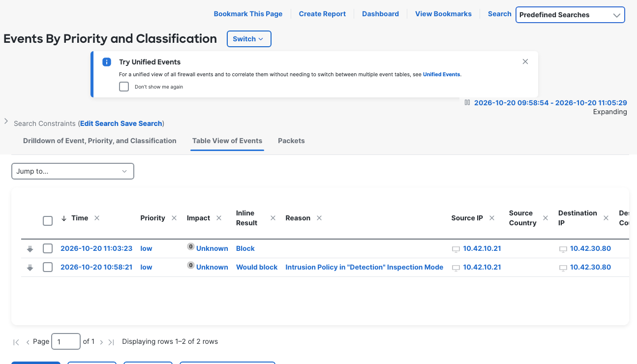Remove the Inline Result column
This screenshot has height=364, width=637.
[273, 218]
